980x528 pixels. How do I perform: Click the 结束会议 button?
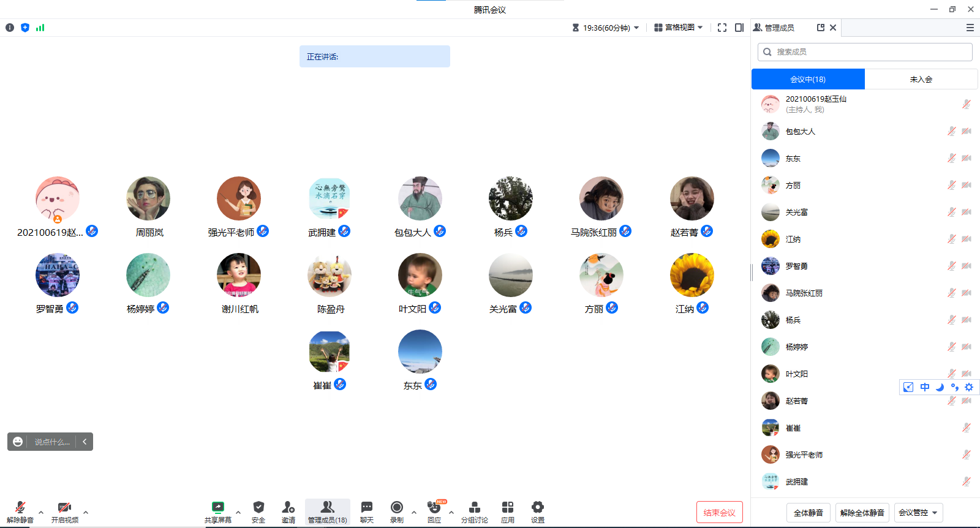click(x=719, y=513)
